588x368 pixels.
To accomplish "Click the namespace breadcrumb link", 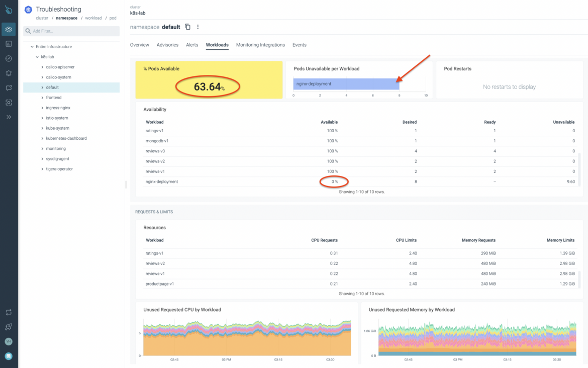I will tap(67, 18).
